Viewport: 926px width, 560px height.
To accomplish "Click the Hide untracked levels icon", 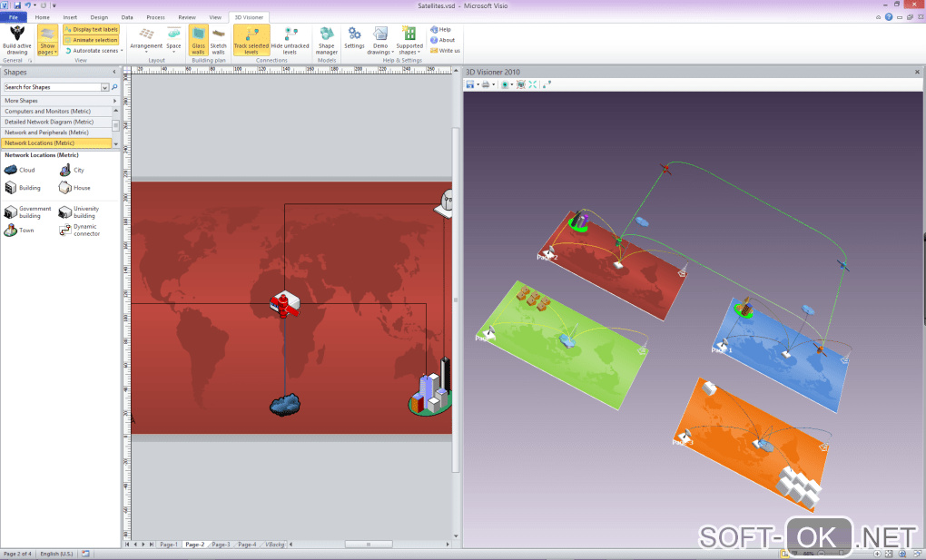I will tap(290, 34).
